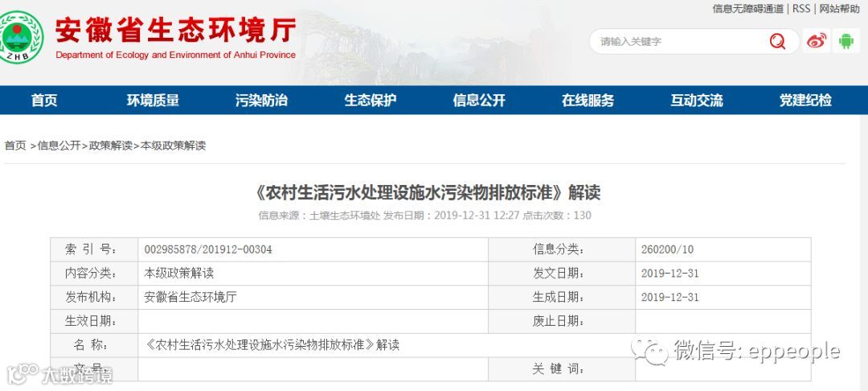Click the 点击次数：130 text
This screenshot has width=868, height=391.
point(557,216)
